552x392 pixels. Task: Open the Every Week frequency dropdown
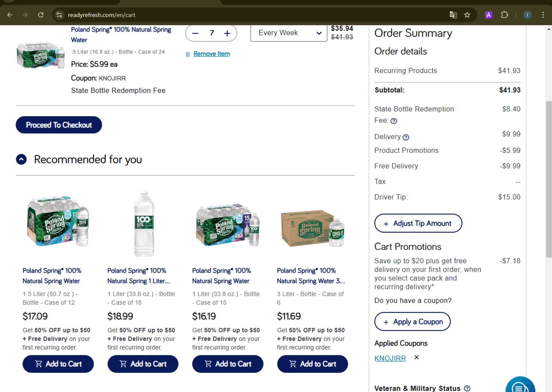[289, 33]
